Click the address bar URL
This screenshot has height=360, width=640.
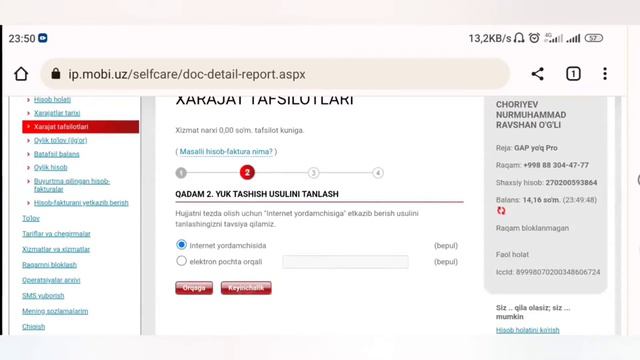187,74
